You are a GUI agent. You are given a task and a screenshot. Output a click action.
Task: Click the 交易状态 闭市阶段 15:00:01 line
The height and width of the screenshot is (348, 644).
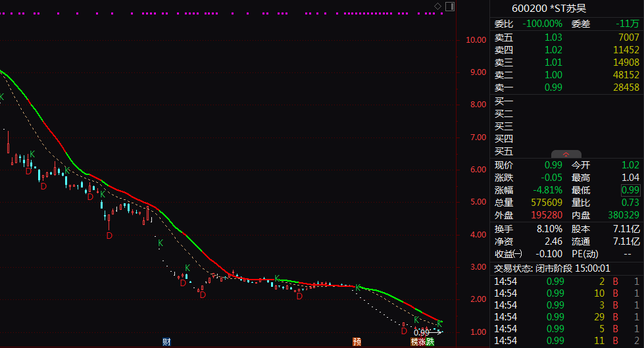[552, 268]
